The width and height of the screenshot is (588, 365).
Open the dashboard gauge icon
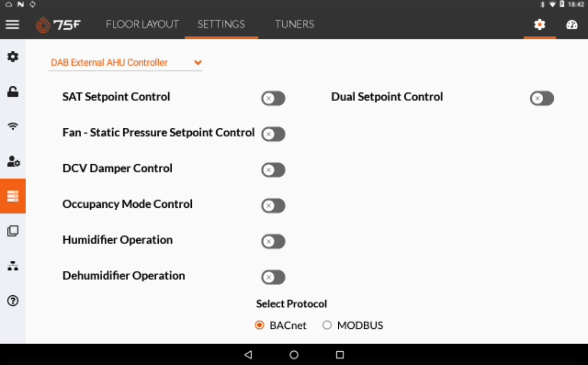click(571, 25)
